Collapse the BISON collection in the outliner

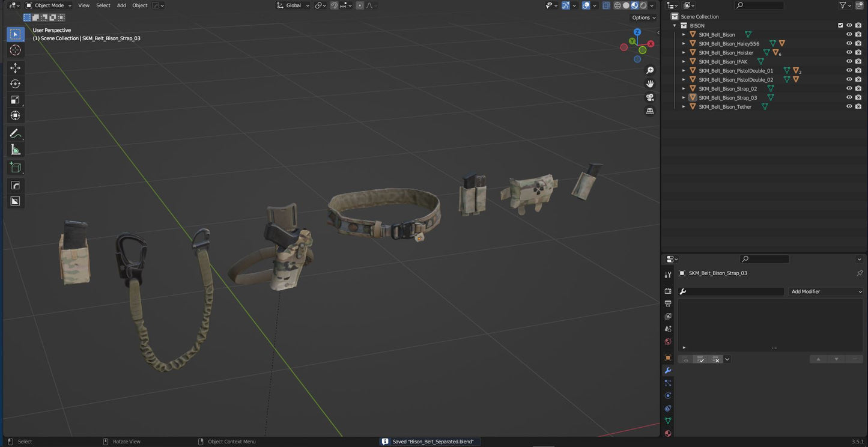(674, 25)
